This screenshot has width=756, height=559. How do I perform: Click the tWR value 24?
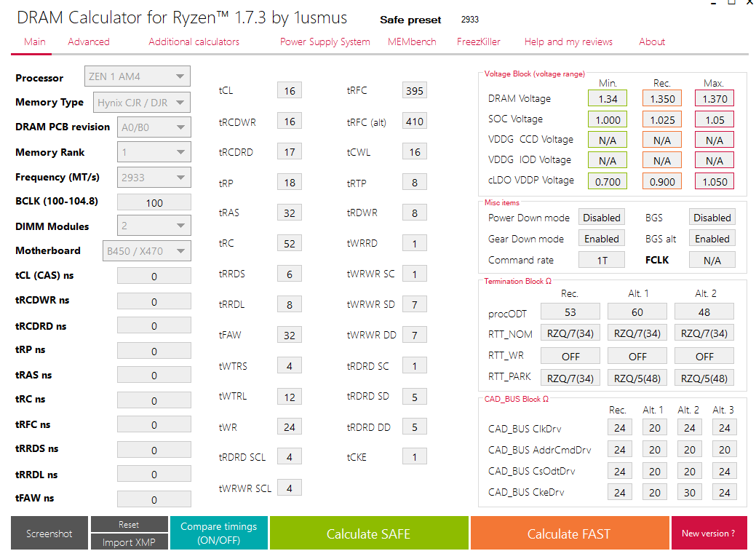[x=290, y=427]
